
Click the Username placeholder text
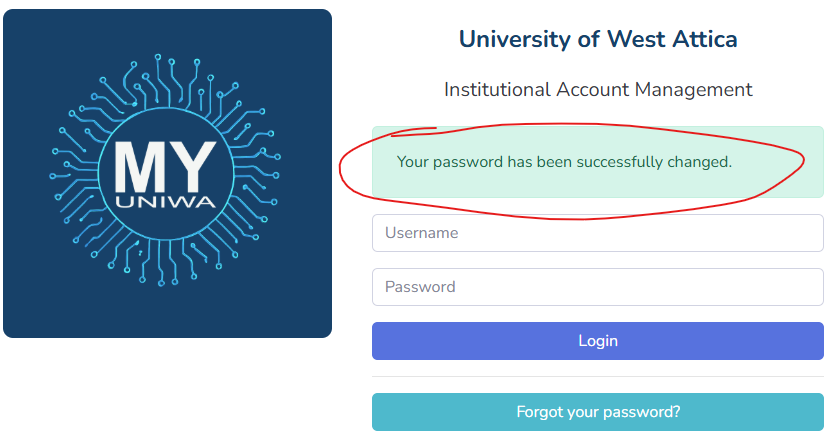tap(422, 233)
